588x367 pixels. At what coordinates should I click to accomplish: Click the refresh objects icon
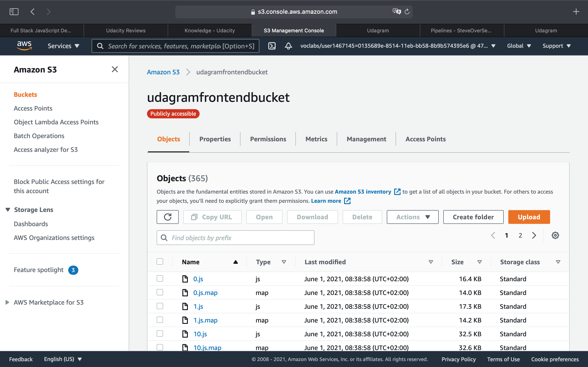coord(168,217)
